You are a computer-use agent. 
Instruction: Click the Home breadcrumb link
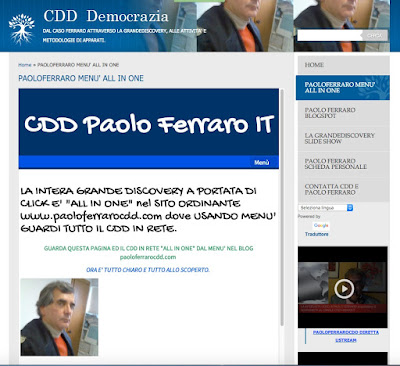coord(25,65)
